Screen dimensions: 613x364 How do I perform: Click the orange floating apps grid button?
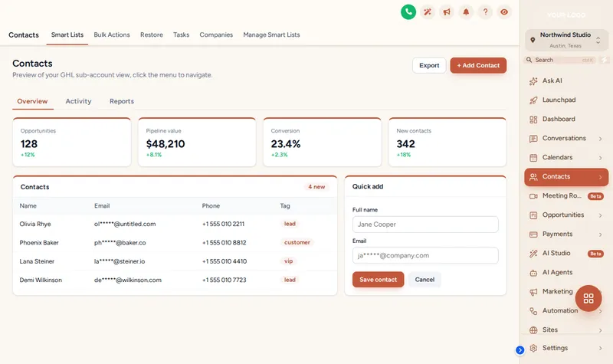(x=588, y=298)
